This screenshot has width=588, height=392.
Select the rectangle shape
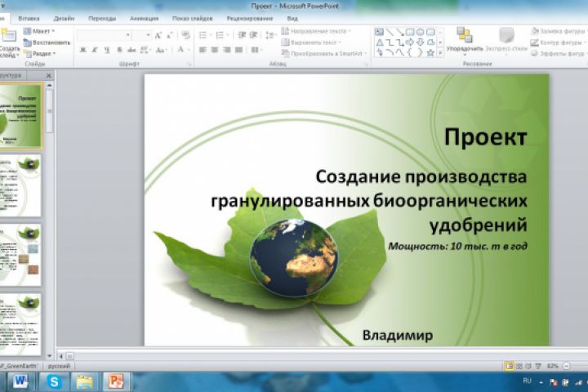click(x=410, y=33)
